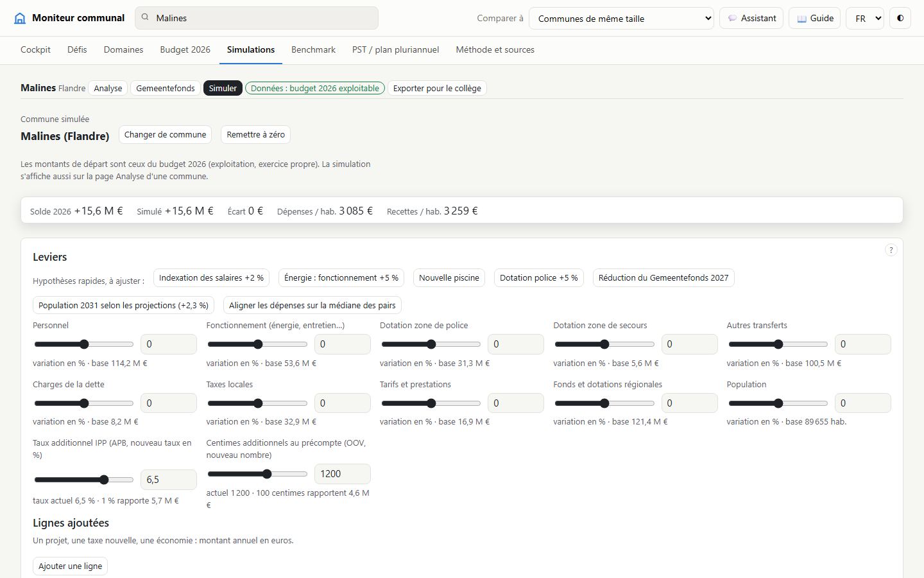The height and width of the screenshot is (578, 924).
Task: Click 'Exporter pour le collège'
Action: tap(437, 88)
